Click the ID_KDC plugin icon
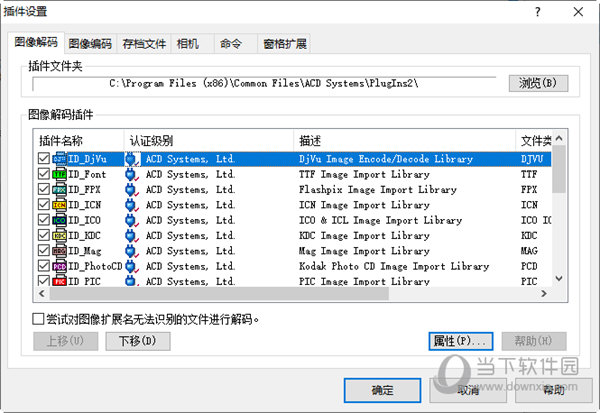Image resolution: width=600 pixels, height=413 pixels. (x=59, y=235)
